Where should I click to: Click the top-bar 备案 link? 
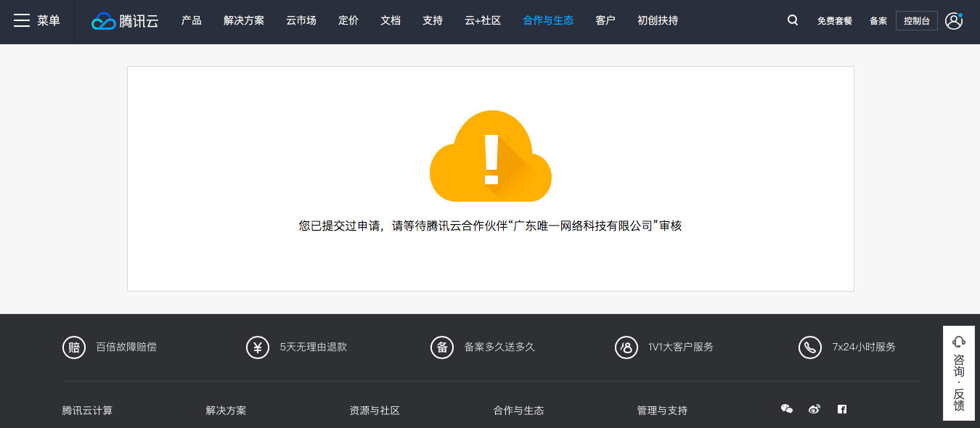(x=878, y=21)
